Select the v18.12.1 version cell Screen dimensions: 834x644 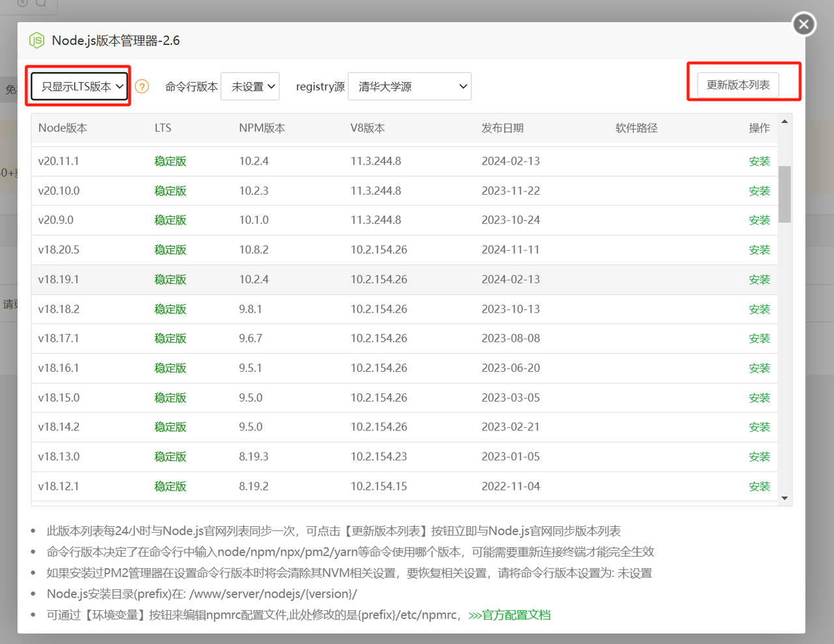click(59, 486)
